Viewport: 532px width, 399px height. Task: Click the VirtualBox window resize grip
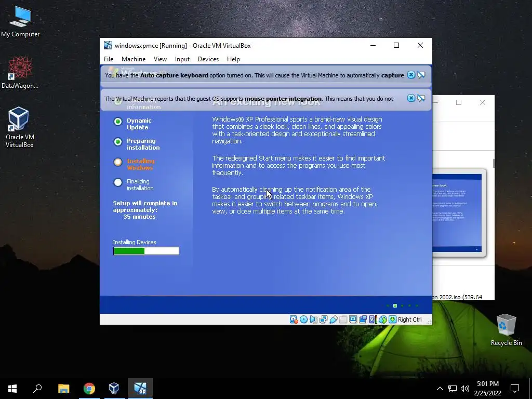[429, 321]
